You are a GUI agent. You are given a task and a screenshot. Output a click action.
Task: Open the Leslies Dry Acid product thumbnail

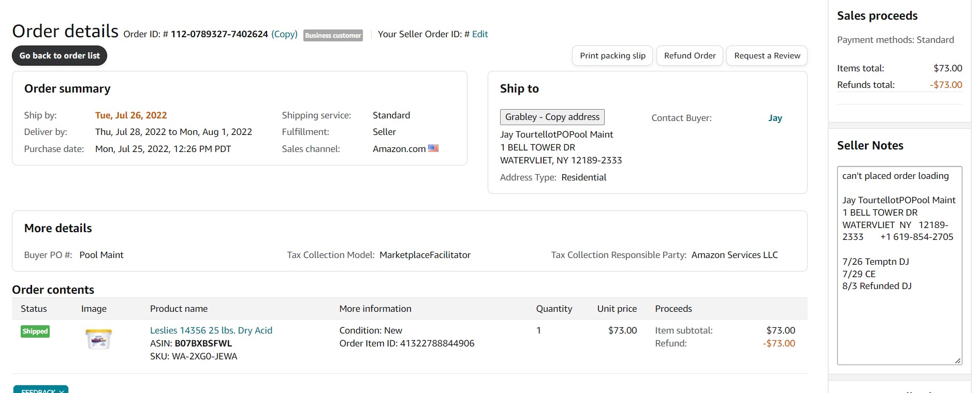point(98,339)
